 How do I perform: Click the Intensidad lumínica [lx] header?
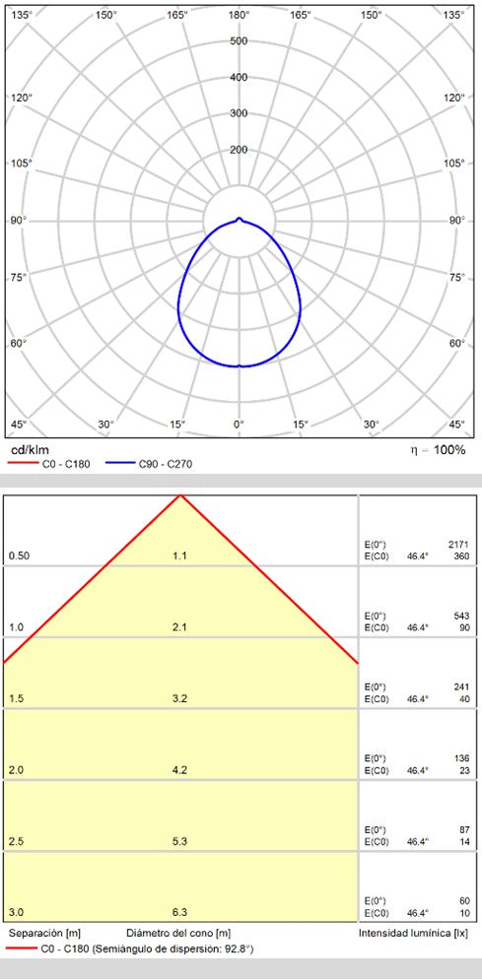click(415, 933)
